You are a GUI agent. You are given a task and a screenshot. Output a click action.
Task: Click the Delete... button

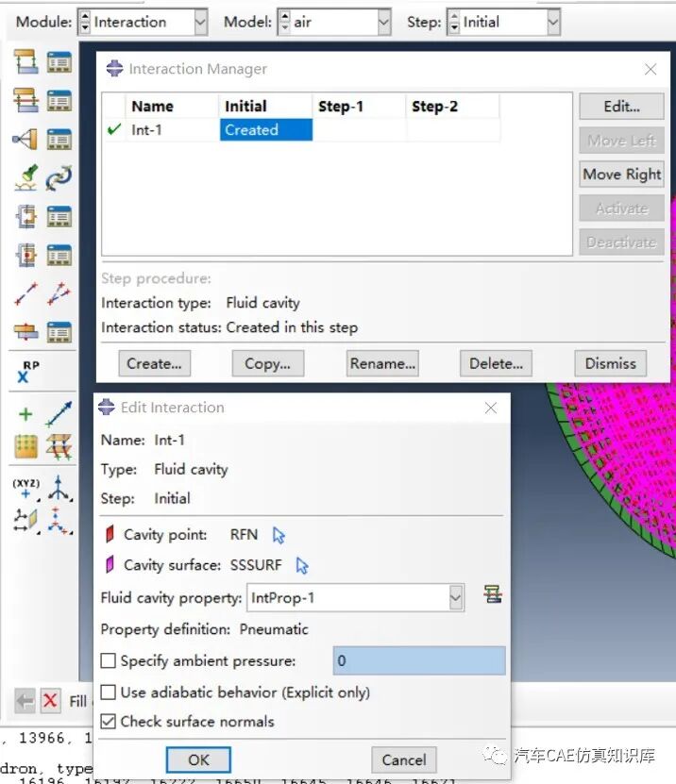pos(496,363)
